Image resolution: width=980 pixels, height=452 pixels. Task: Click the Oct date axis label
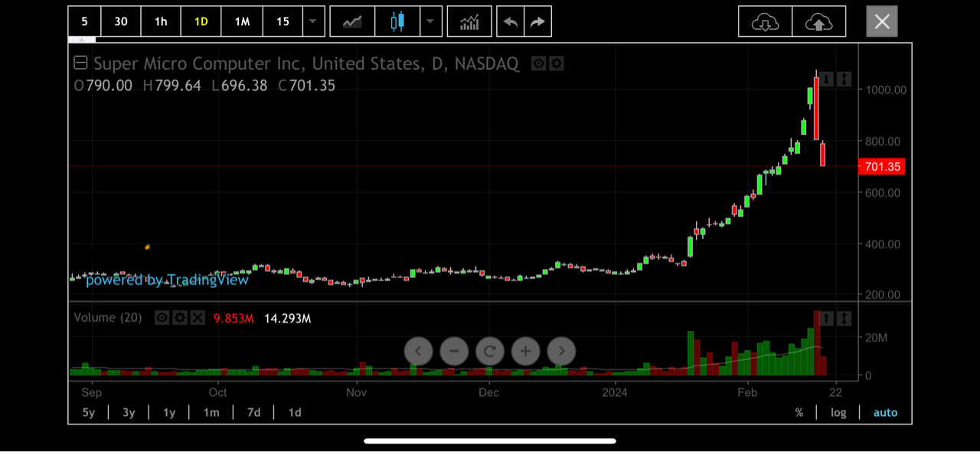coord(218,392)
